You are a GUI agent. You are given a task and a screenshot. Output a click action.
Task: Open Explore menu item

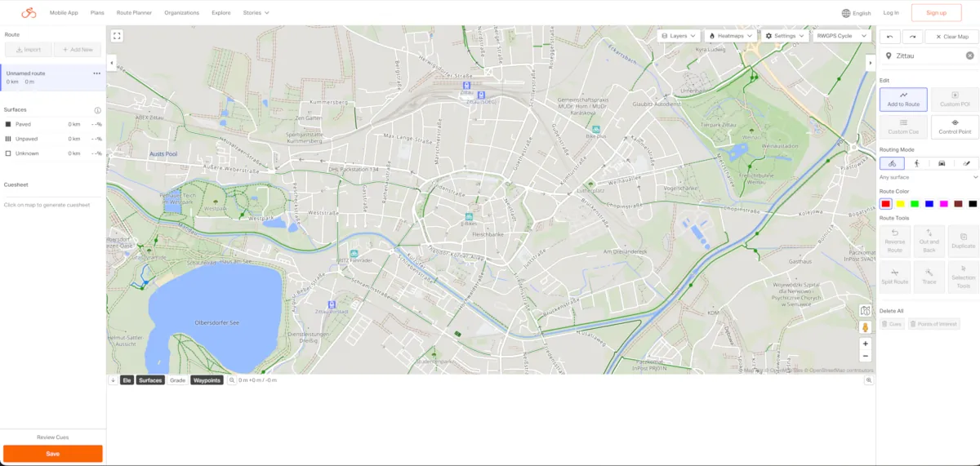click(x=220, y=13)
